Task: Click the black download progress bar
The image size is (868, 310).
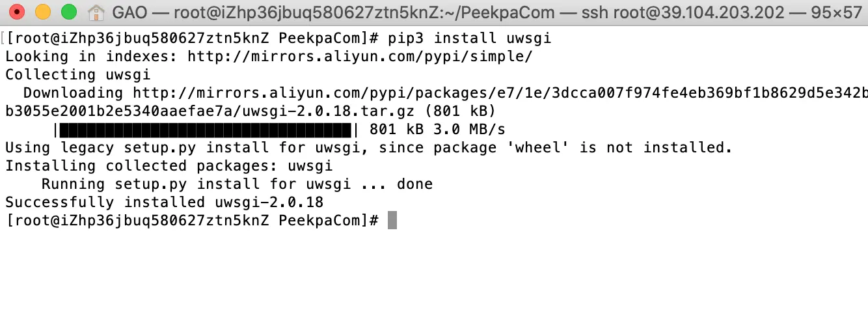Action: coord(206,130)
